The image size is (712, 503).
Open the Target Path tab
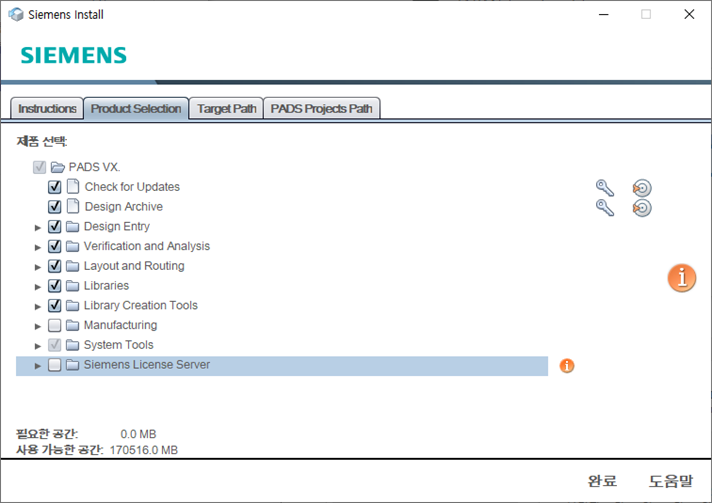coord(227,108)
